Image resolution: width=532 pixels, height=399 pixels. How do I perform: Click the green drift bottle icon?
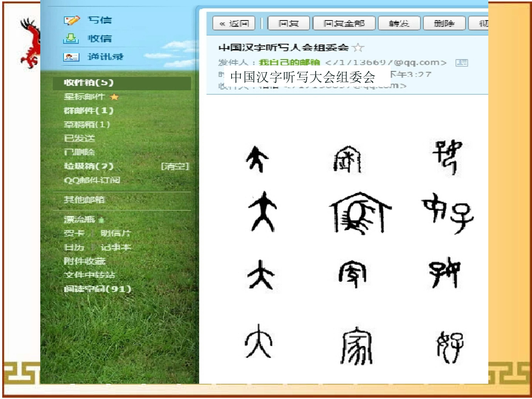[x=101, y=220]
